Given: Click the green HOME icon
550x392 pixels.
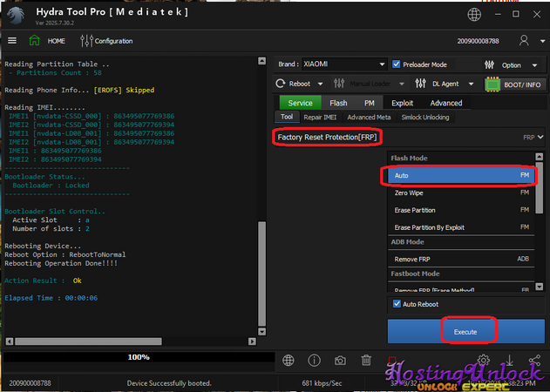Looking at the screenshot, I should (x=34, y=41).
